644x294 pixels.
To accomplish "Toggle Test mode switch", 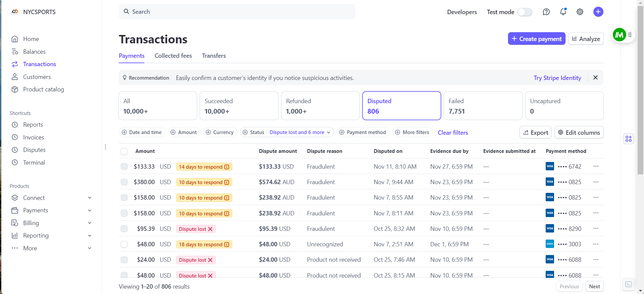I will (x=525, y=12).
